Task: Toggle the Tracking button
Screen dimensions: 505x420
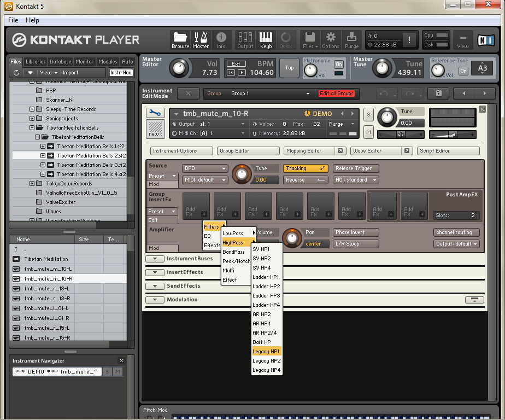Action: [x=306, y=168]
